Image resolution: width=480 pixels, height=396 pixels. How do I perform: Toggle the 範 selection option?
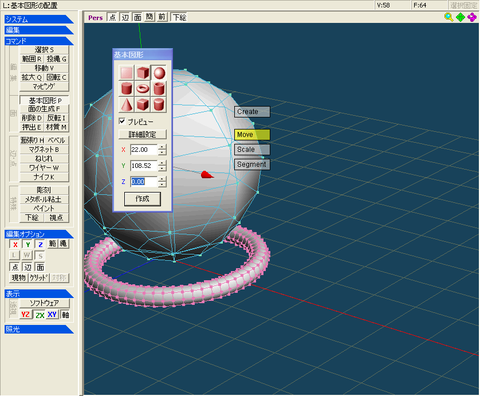click(x=53, y=244)
